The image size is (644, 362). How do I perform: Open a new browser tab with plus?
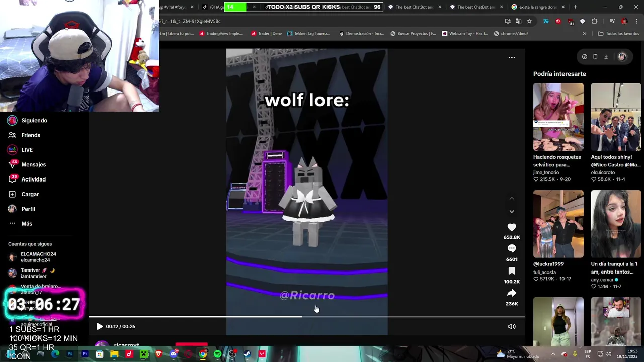[575, 7]
